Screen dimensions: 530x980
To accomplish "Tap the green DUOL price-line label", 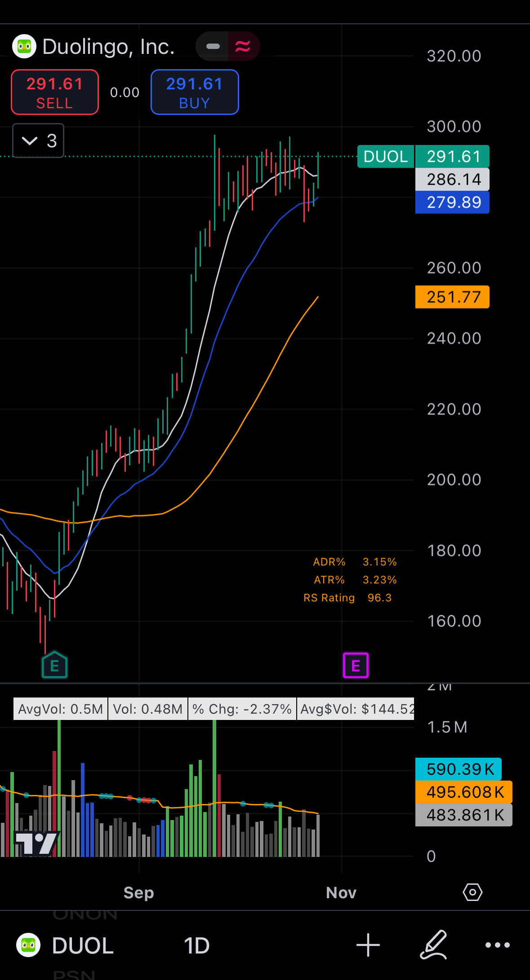I will (x=386, y=156).
